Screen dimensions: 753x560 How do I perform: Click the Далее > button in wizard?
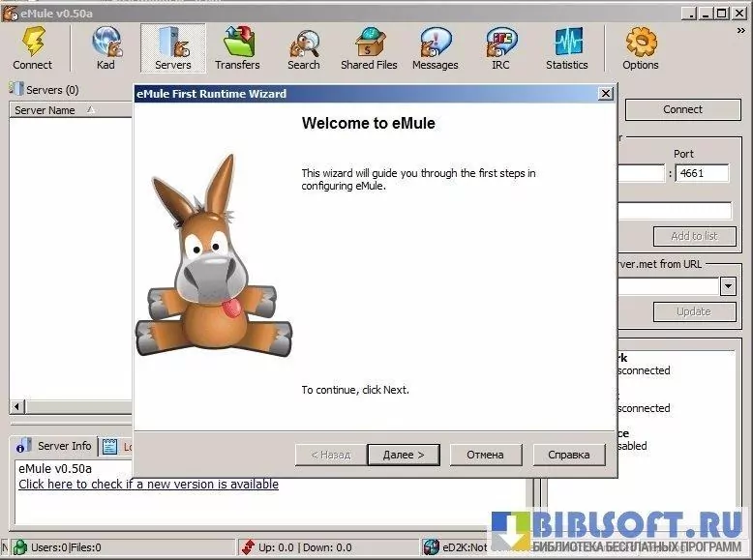coord(403,455)
